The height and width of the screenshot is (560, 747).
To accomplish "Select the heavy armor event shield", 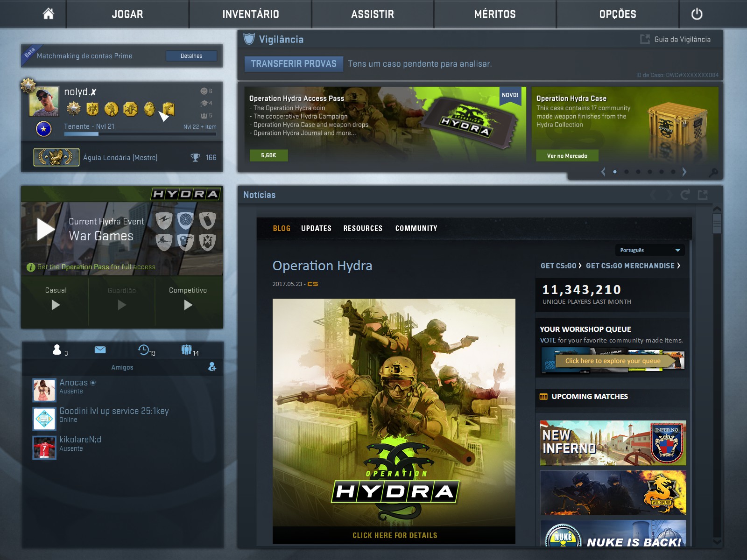I will (x=207, y=242).
